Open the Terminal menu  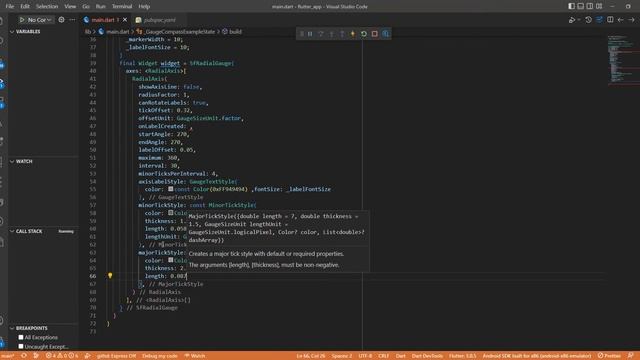coord(122,7)
